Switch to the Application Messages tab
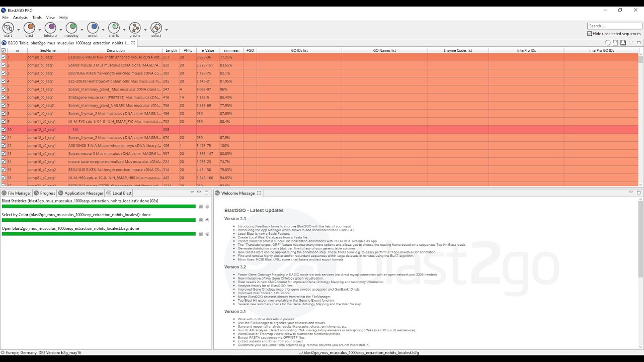Image resolution: width=644 pixels, height=362 pixels. tap(80, 193)
